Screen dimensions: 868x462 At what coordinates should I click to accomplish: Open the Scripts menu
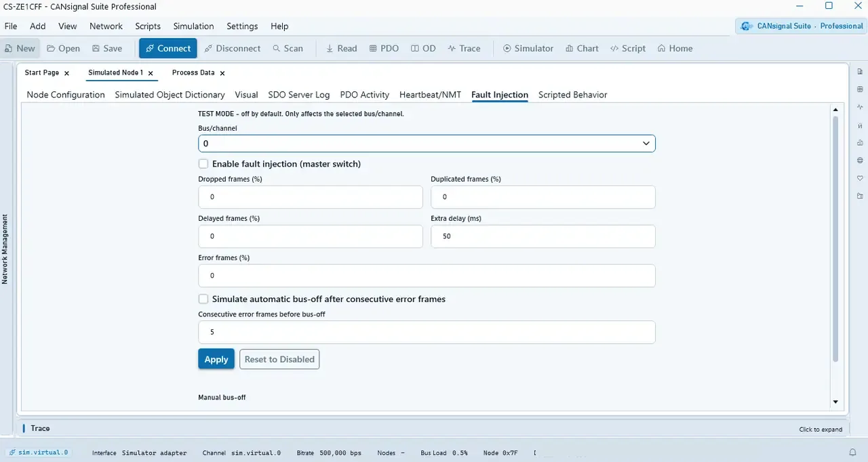(148, 26)
